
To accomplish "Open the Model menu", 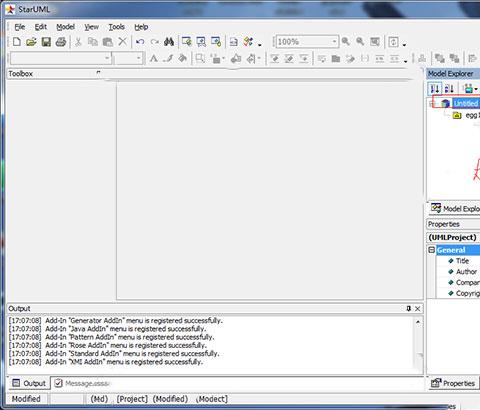I will (x=65, y=27).
